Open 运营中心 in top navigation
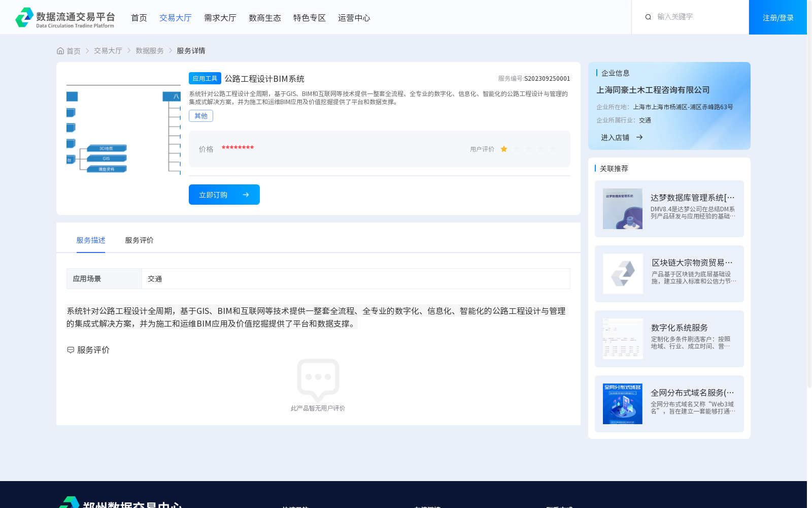This screenshot has width=812, height=508. pyautogui.click(x=354, y=18)
